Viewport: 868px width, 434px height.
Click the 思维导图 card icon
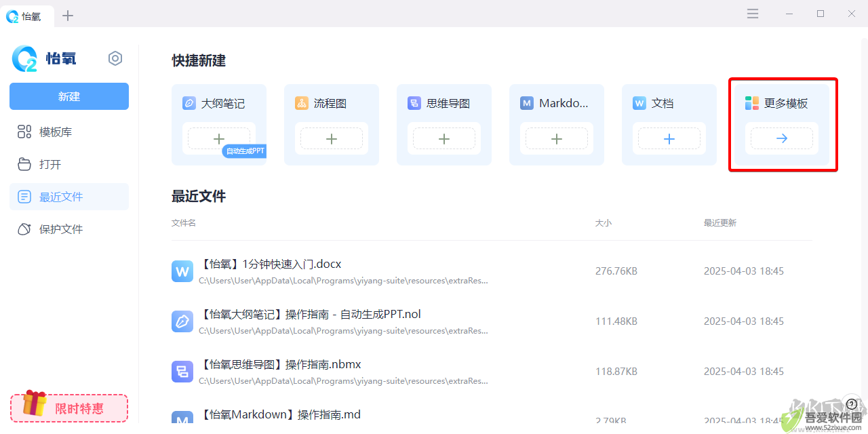tap(414, 103)
